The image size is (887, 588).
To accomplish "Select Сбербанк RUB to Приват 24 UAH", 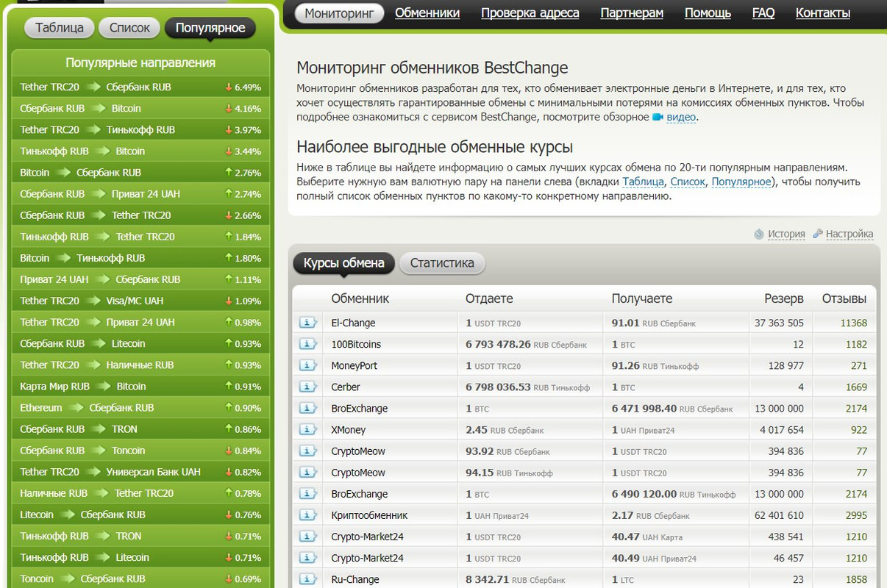I will click(x=140, y=193).
